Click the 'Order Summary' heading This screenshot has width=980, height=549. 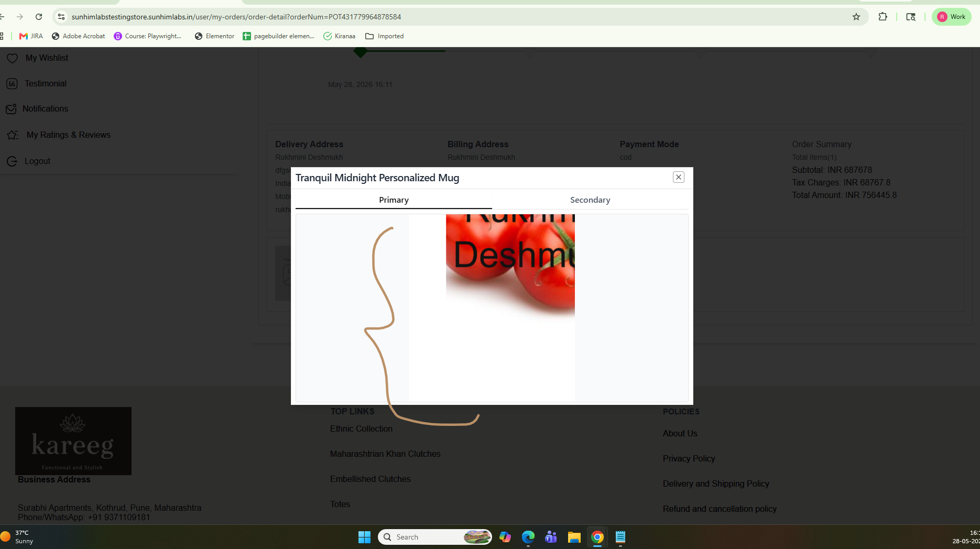pos(822,144)
